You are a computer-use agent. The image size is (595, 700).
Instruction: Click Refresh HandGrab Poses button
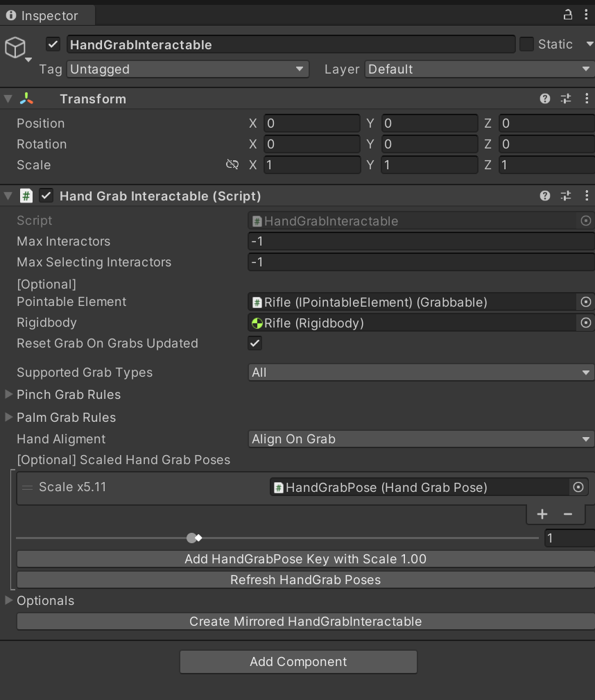click(305, 580)
